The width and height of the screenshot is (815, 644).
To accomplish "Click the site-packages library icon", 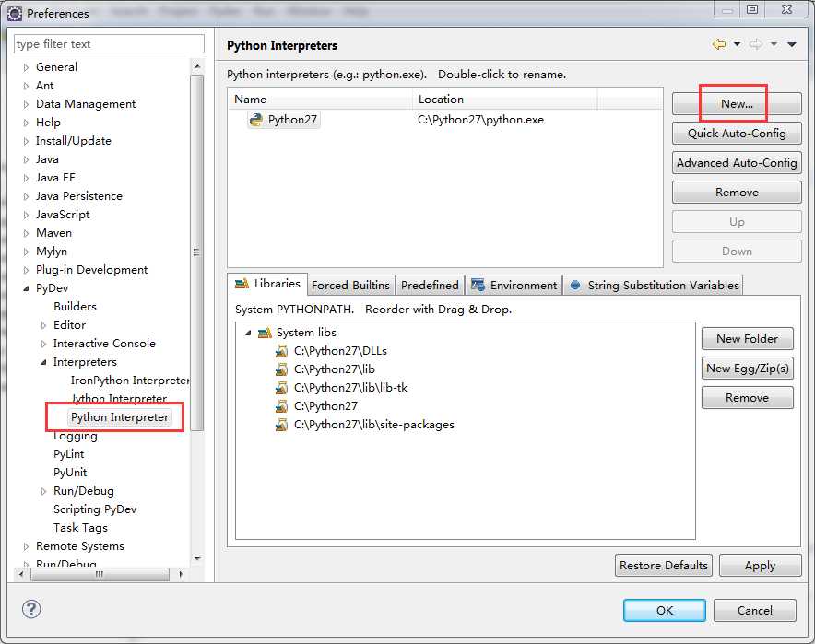I will [281, 425].
